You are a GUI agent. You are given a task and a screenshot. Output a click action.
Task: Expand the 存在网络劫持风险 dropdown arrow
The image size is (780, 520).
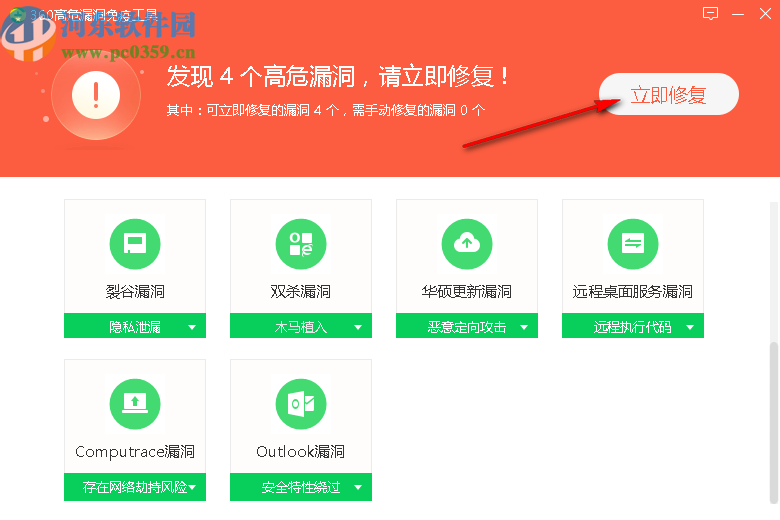click(192, 487)
